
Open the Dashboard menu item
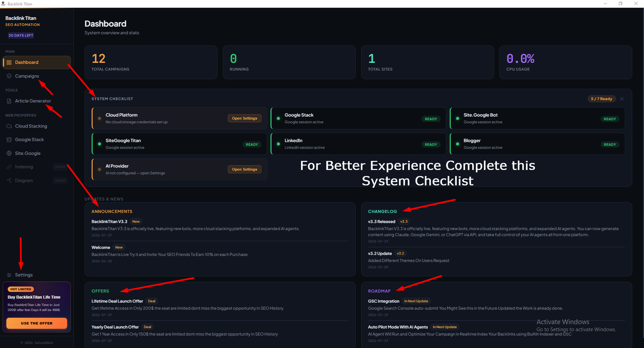[x=37, y=62]
